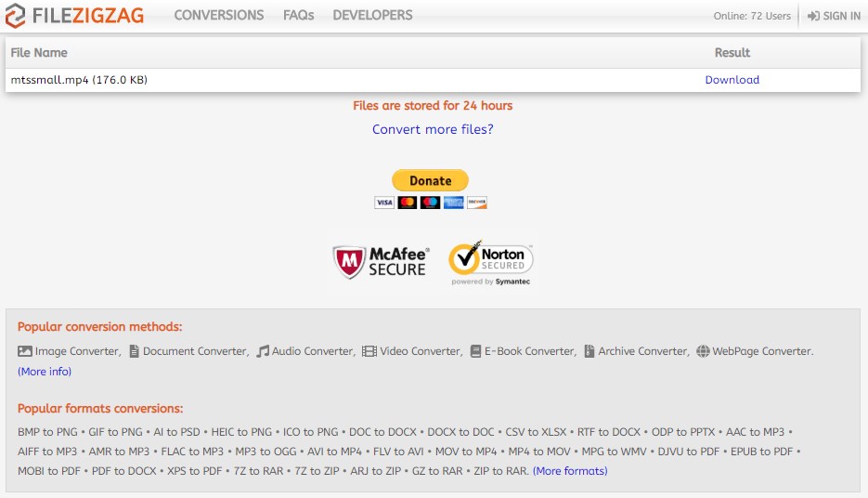
Task: Click the powered by Symantec text
Action: [490, 282]
